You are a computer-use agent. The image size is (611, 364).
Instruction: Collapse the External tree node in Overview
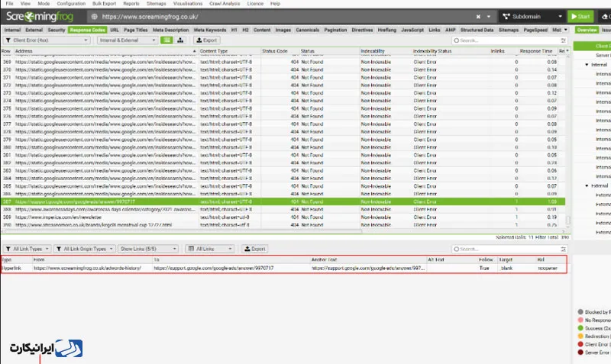coord(587,185)
